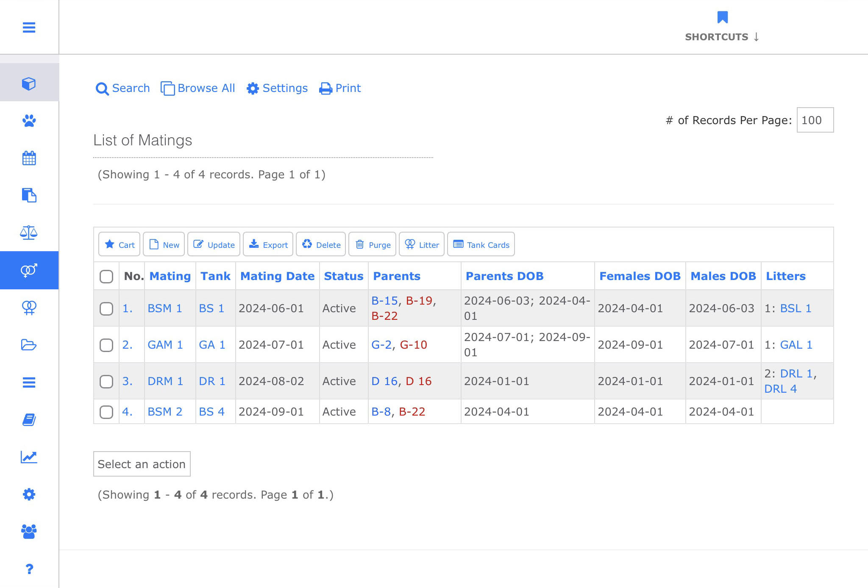Open the question mark help icon
Image resolution: width=868 pixels, height=588 pixels.
tap(29, 569)
